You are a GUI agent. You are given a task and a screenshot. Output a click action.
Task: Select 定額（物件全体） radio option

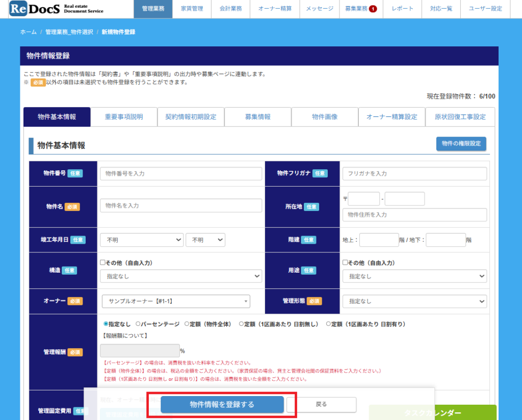[x=187, y=324]
